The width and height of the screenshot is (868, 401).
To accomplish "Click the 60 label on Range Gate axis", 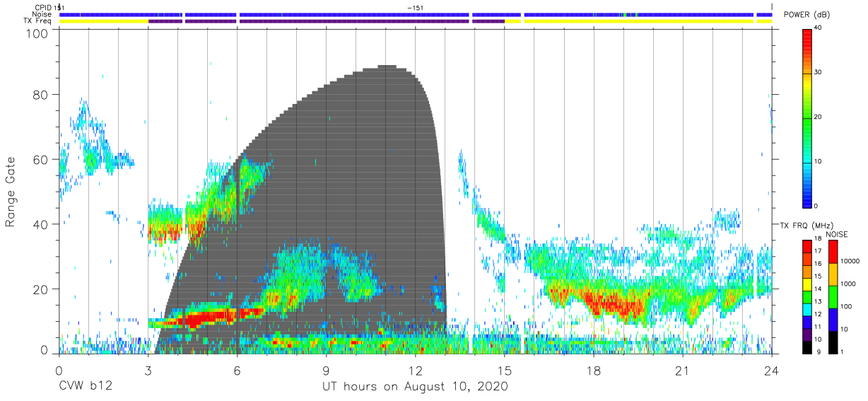I will click(40, 160).
